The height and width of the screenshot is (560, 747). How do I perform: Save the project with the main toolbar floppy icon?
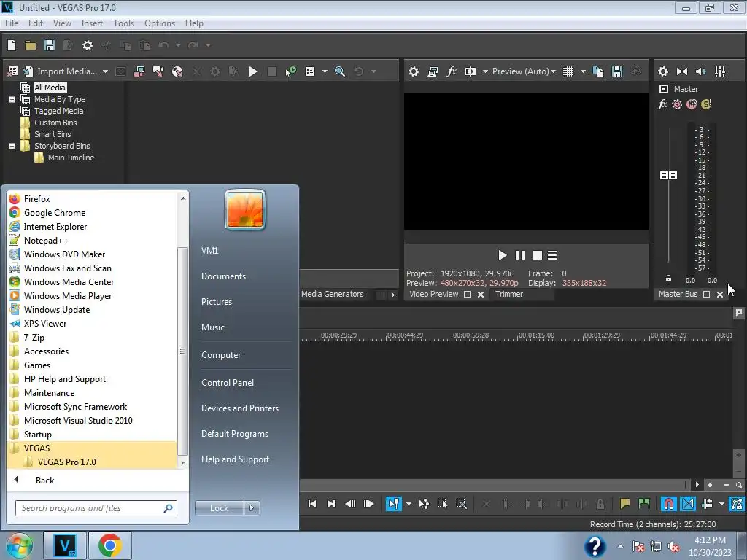point(50,45)
